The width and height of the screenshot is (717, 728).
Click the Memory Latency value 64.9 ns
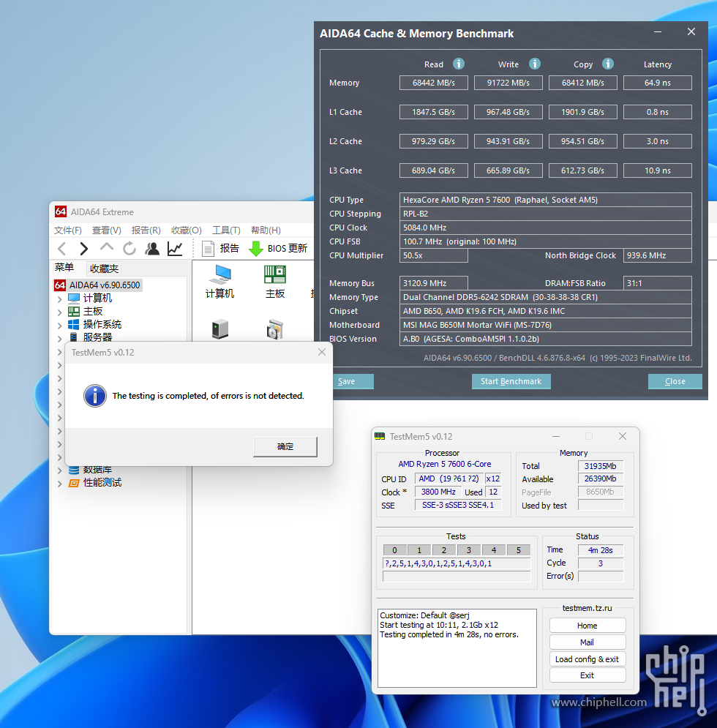point(658,83)
